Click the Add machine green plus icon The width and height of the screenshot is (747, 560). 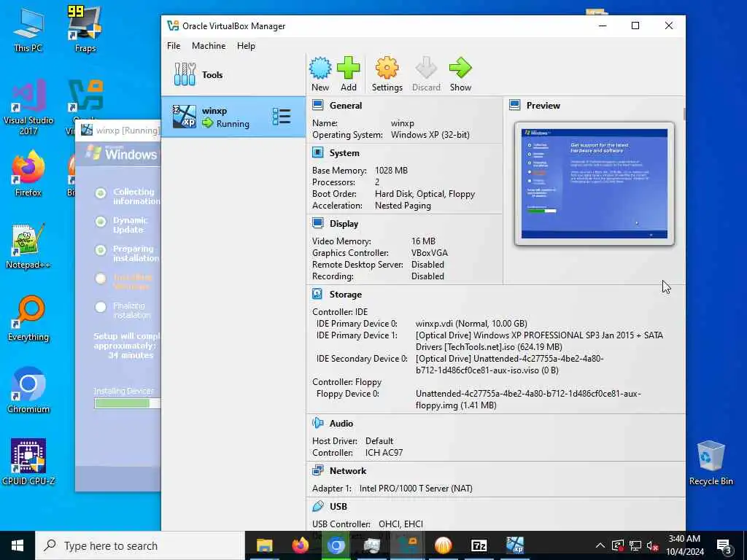348,74
